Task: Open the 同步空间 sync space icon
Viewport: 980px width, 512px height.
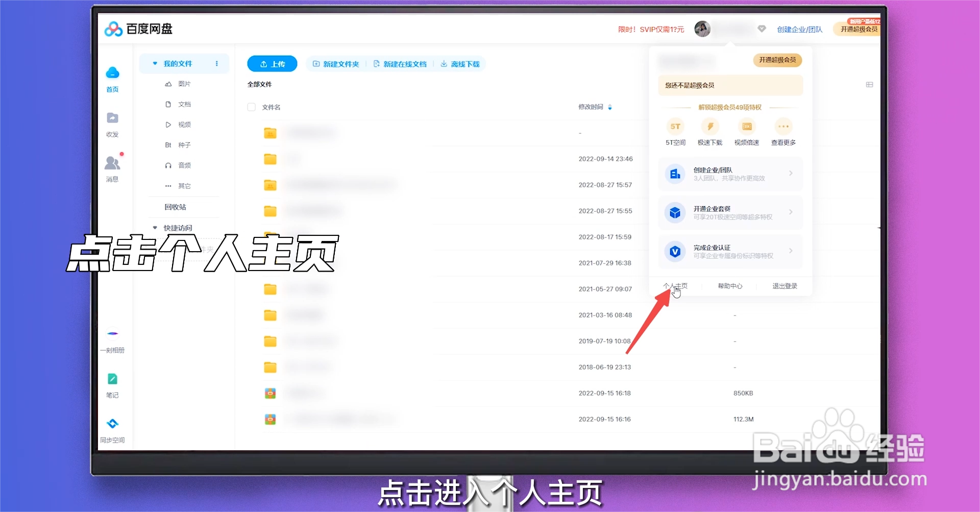Action: [x=112, y=424]
